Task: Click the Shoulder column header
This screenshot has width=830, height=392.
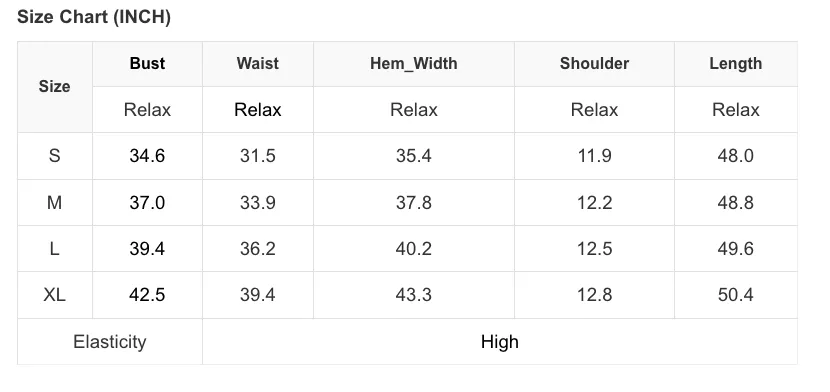Action: click(594, 63)
